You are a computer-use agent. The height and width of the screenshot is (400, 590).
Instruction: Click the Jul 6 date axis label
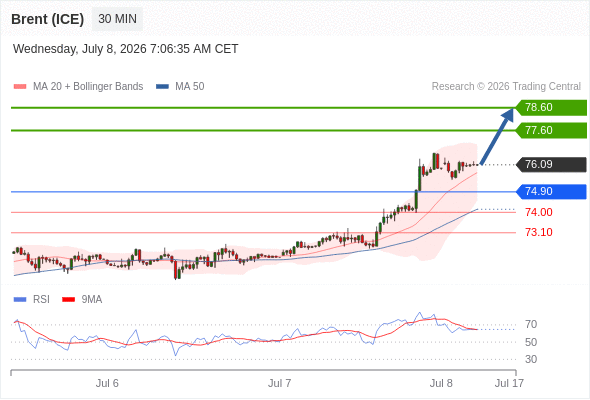pos(107,383)
